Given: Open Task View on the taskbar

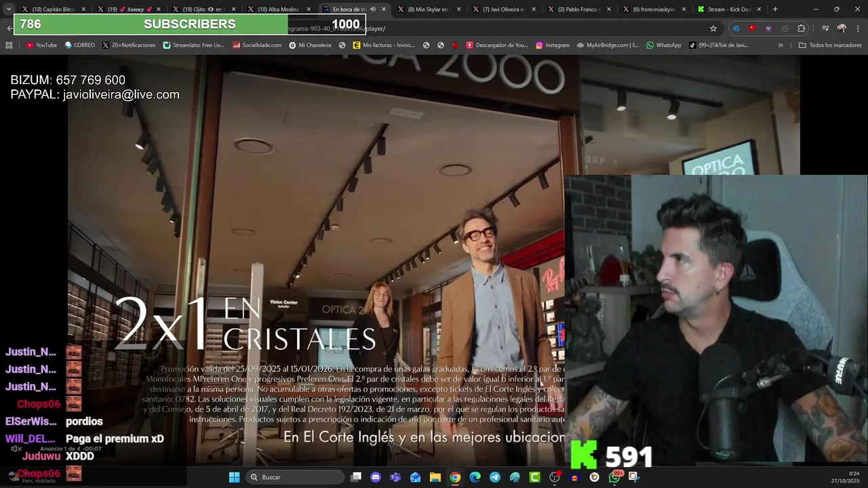Looking at the screenshot, I should pyautogui.click(x=356, y=477).
